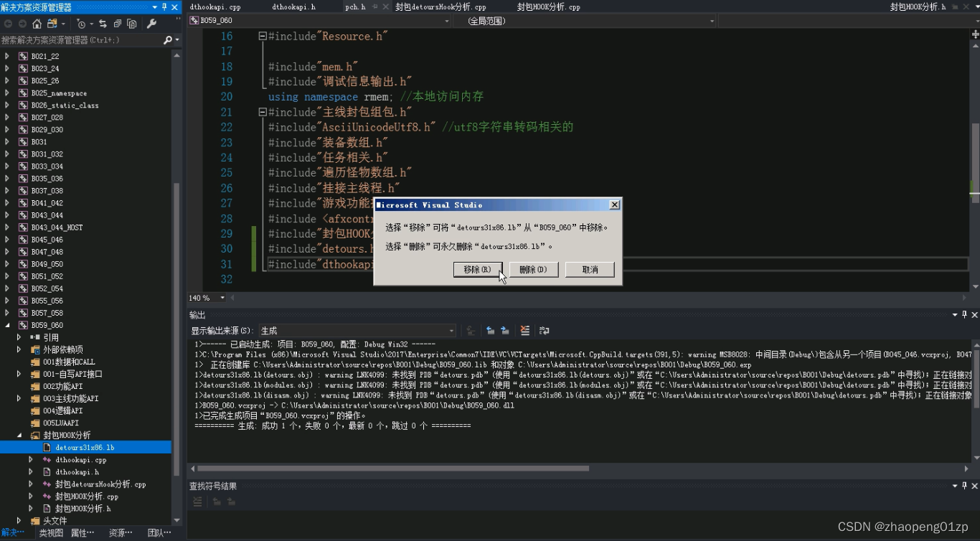Switch to 资源 bottom tab

point(121,533)
